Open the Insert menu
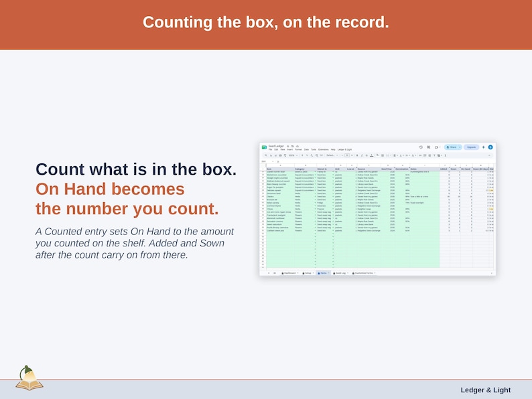The width and height of the screenshot is (532, 399). (290, 149)
